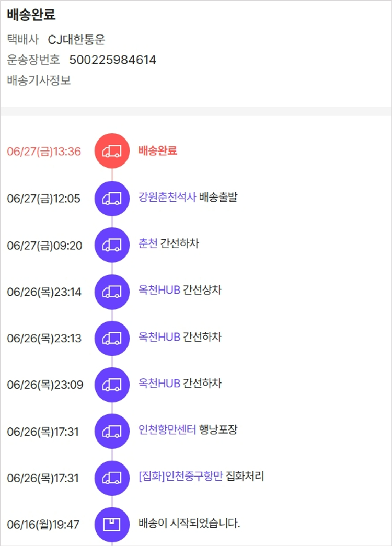Click truck icon at 06/26 23:13 entry

(112, 338)
